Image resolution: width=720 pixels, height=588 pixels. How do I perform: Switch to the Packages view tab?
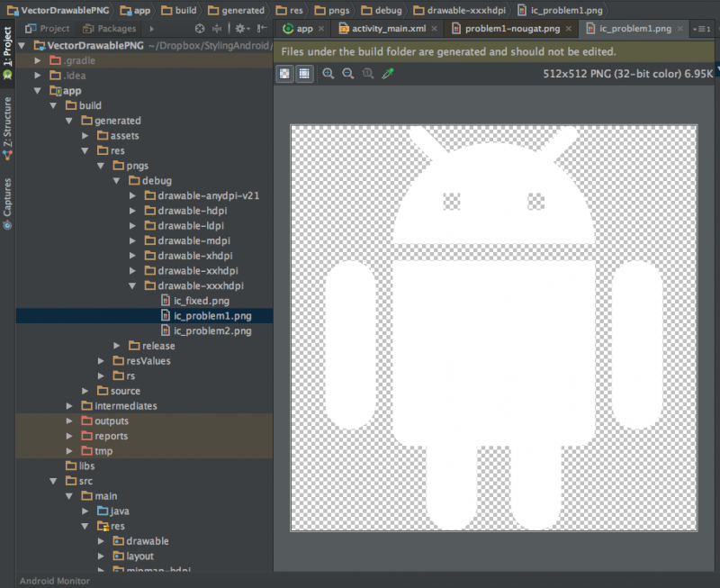click(109, 29)
